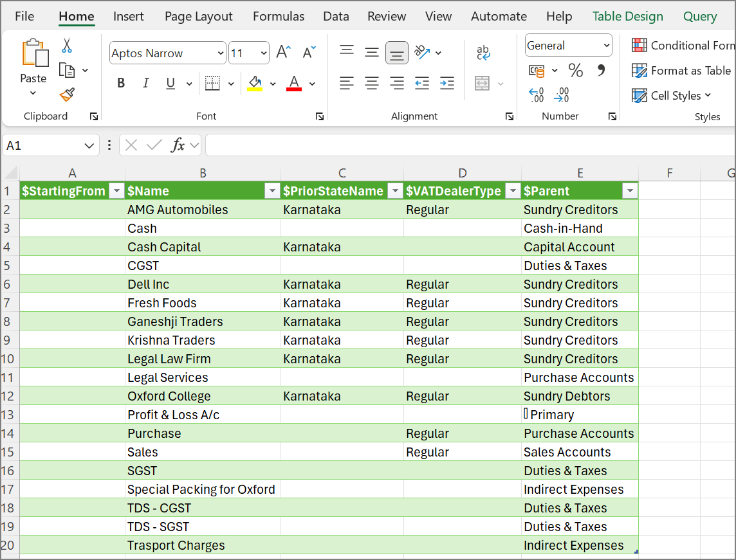Click the Cancel X in the formula bar

click(131, 145)
